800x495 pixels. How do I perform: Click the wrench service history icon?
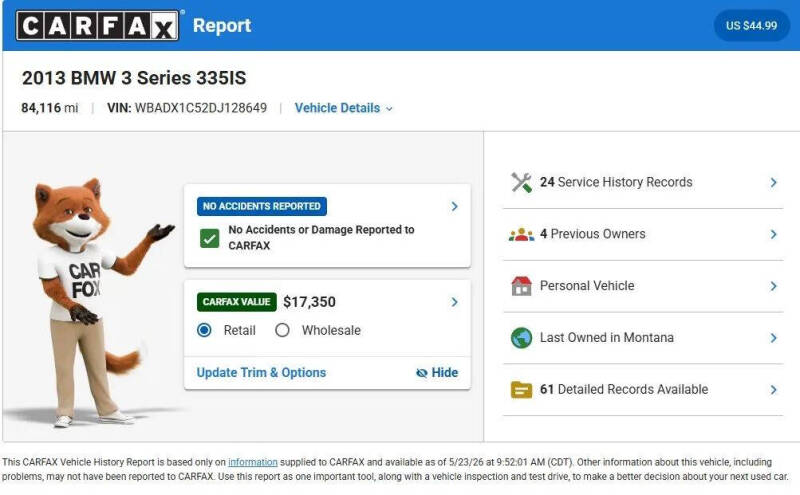(x=521, y=182)
